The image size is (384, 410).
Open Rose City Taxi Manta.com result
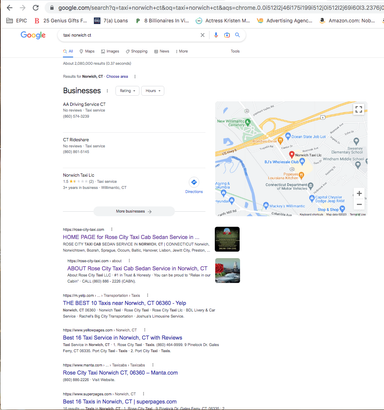(120, 373)
